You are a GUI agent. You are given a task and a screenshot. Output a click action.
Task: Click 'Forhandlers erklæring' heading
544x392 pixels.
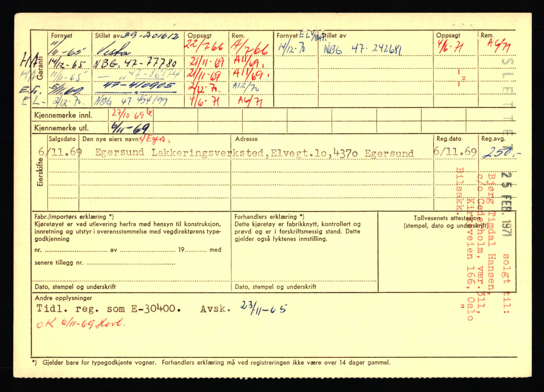coord(269,217)
